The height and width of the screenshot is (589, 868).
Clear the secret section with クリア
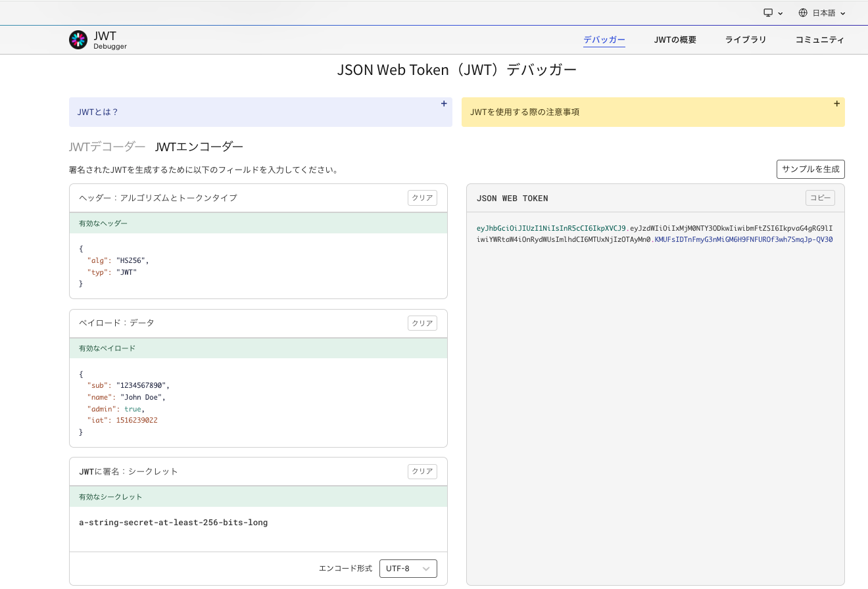click(x=422, y=471)
